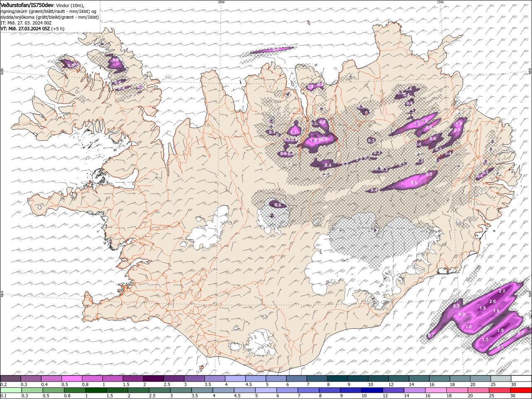
Task: Click the Veðurstofan/IS750dev title text
Action: (x=27, y=5)
